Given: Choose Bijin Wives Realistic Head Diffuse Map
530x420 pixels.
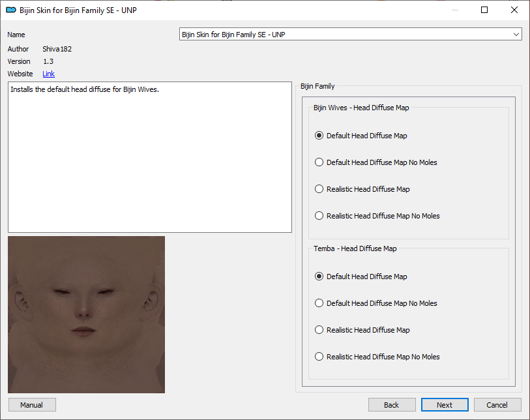Looking at the screenshot, I should point(362,189).
